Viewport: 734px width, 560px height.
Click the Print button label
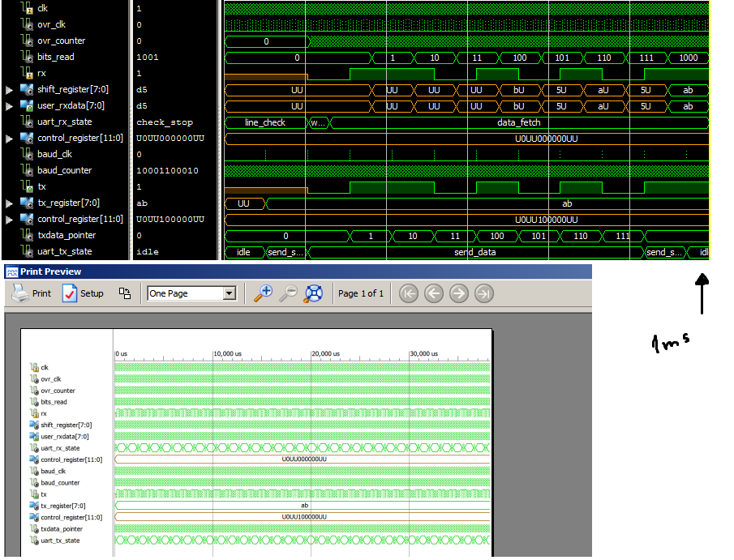click(x=41, y=293)
